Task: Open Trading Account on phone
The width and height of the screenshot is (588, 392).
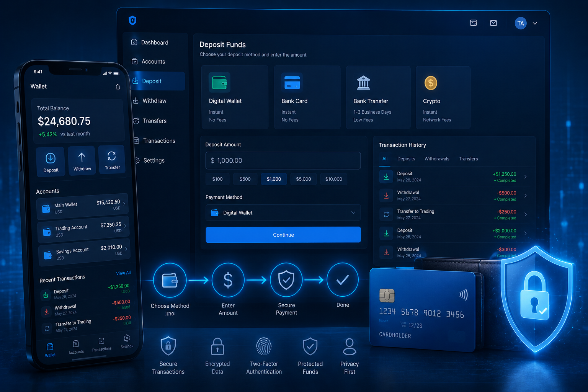Action: point(83,229)
